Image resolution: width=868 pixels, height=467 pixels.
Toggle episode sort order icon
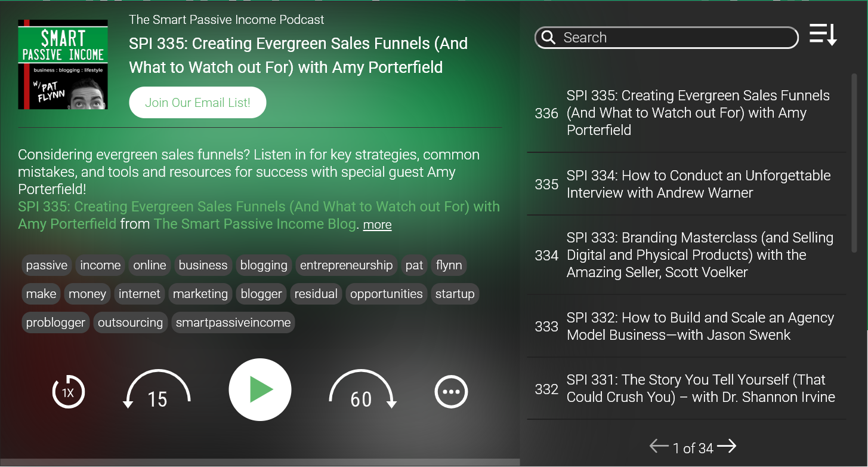pos(823,35)
